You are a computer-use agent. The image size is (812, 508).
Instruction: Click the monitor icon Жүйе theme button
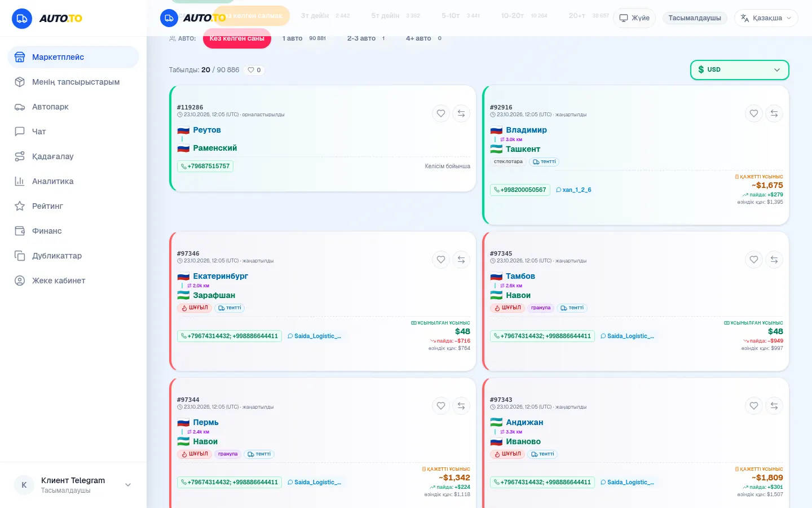tap(634, 18)
